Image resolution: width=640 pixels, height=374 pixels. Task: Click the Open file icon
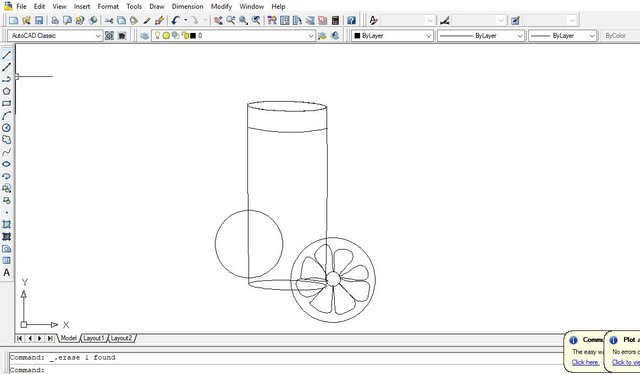coord(27,20)
